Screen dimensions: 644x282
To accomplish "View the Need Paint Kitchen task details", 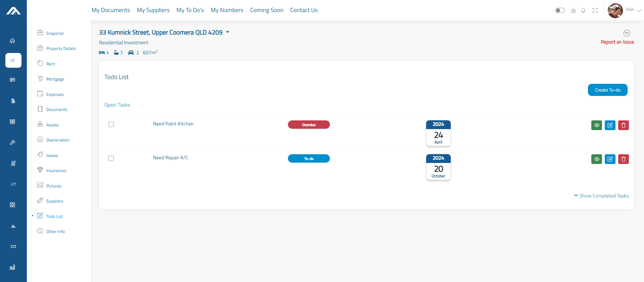I will [596, 125].
